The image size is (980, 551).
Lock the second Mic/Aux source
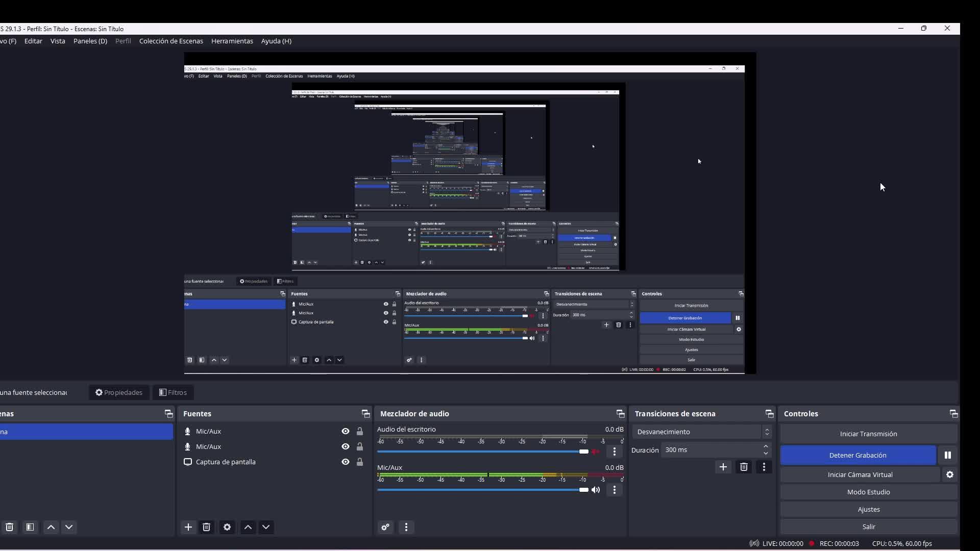pyautogui.click(x=360, y=446)
